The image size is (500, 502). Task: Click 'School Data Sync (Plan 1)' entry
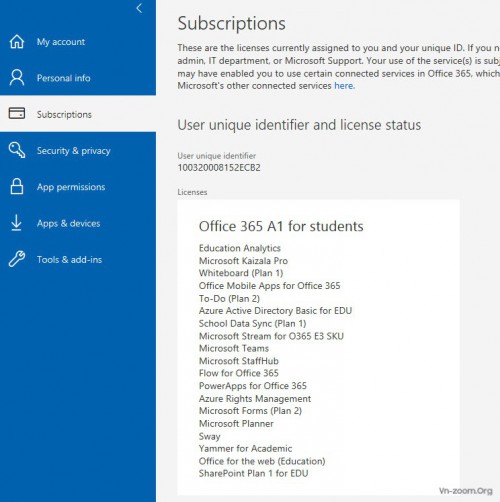pos(252,323)
